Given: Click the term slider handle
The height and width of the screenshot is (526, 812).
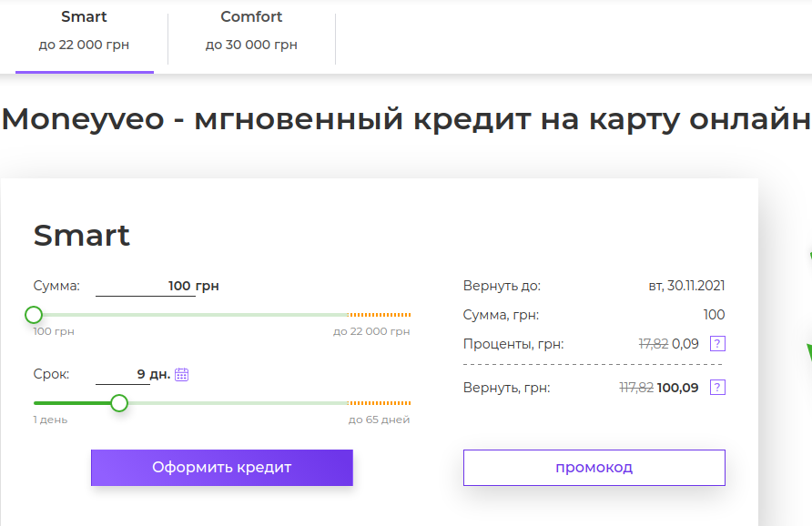Looking at the screenshot, I should pos(119,403).
